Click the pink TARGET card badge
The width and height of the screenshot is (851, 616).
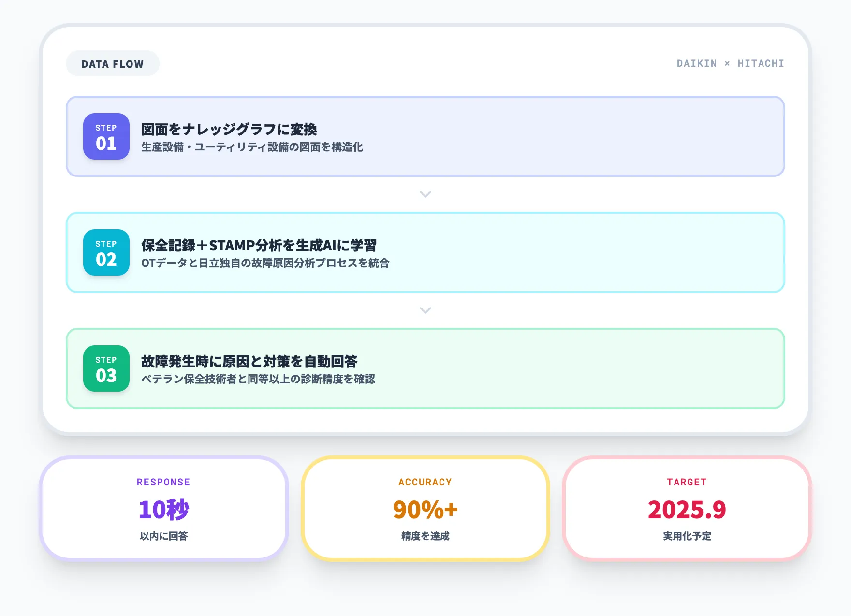[687, 482]
